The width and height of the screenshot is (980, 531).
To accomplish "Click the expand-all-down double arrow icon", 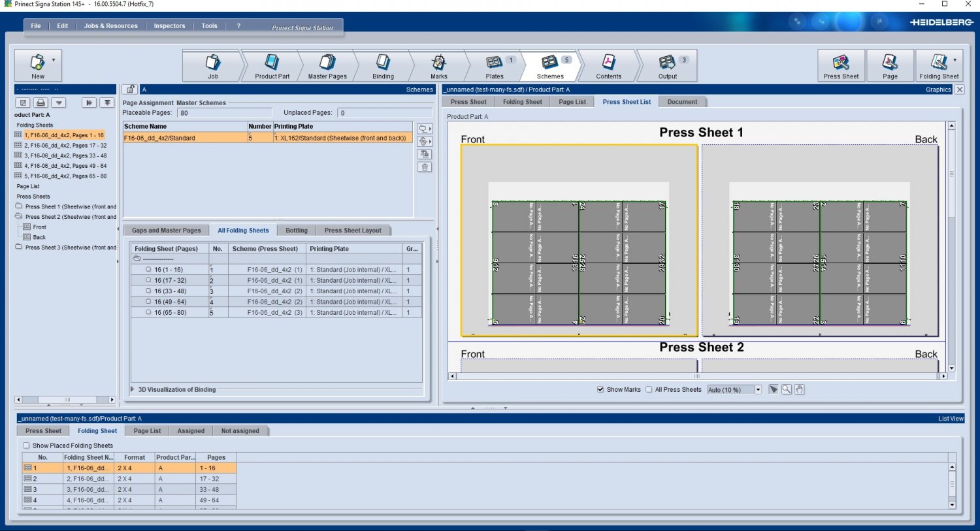I will pyautogui.click(x=107, y=103).
